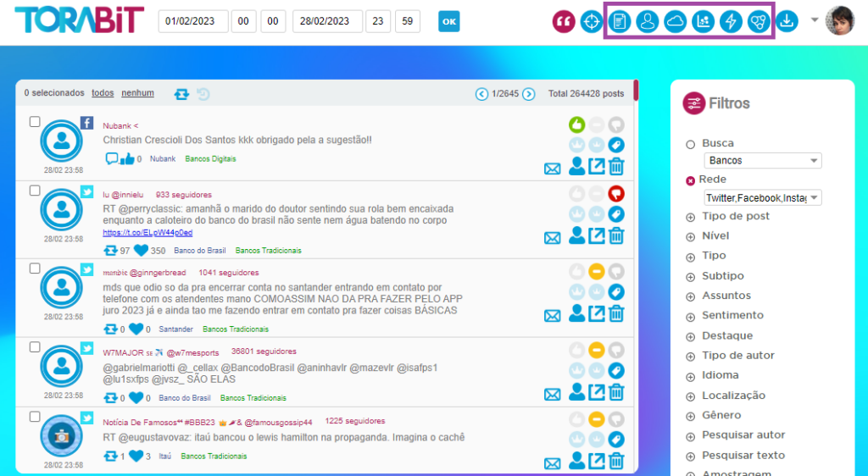This screenshot has height=476, width=868.
Task: Tag the W7MAJOR post with label icon
Action: click(x=616, y=370)
